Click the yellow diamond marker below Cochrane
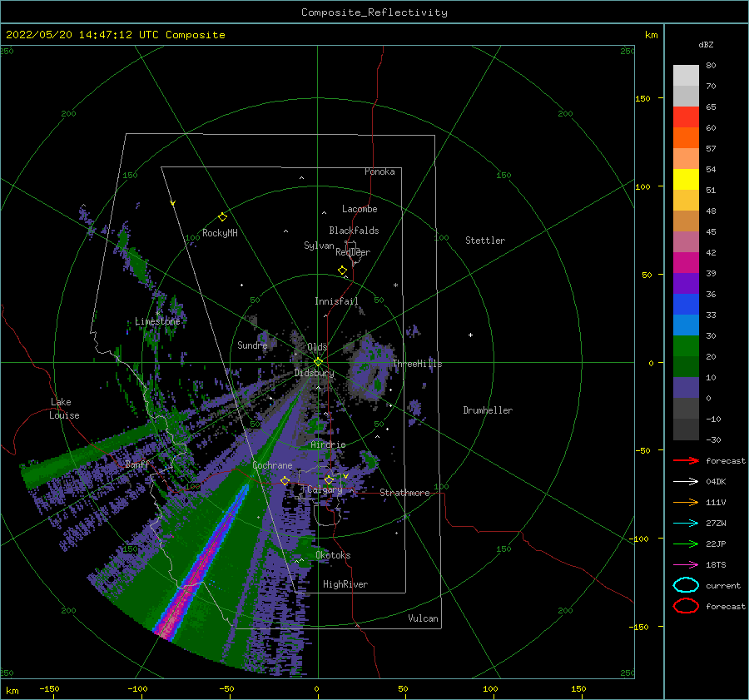749x700 pixels. pos(285,481)
